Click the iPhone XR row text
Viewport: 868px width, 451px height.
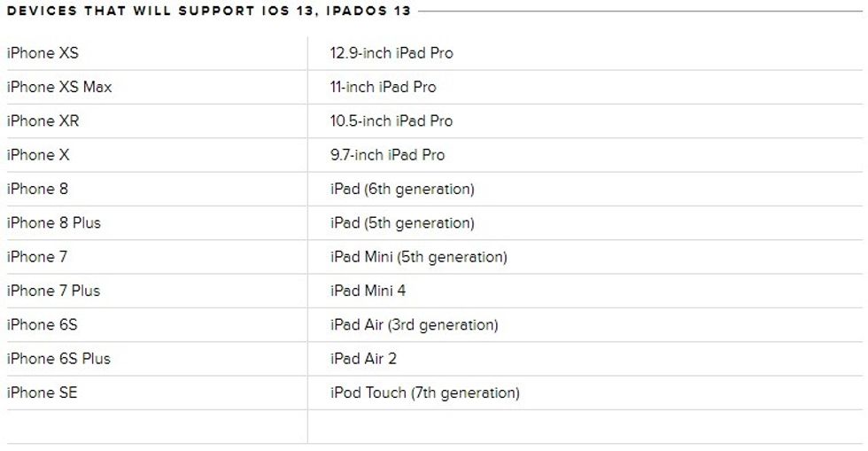coord(43,121)
